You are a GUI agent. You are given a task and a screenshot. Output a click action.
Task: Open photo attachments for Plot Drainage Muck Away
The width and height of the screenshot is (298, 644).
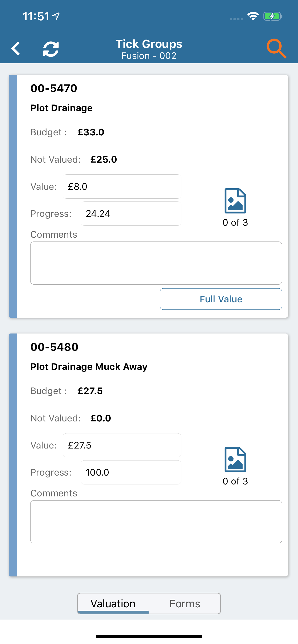tap(235, 460)
